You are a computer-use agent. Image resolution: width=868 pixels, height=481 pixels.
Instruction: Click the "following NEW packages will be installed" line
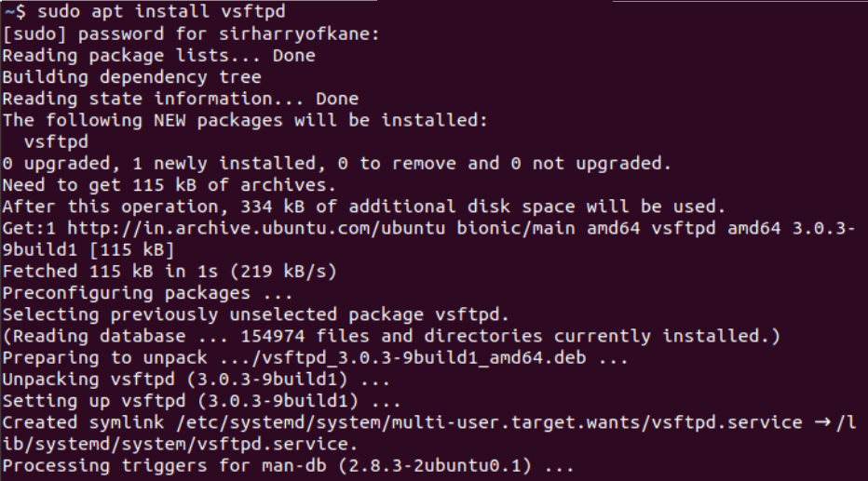(245, 120)
